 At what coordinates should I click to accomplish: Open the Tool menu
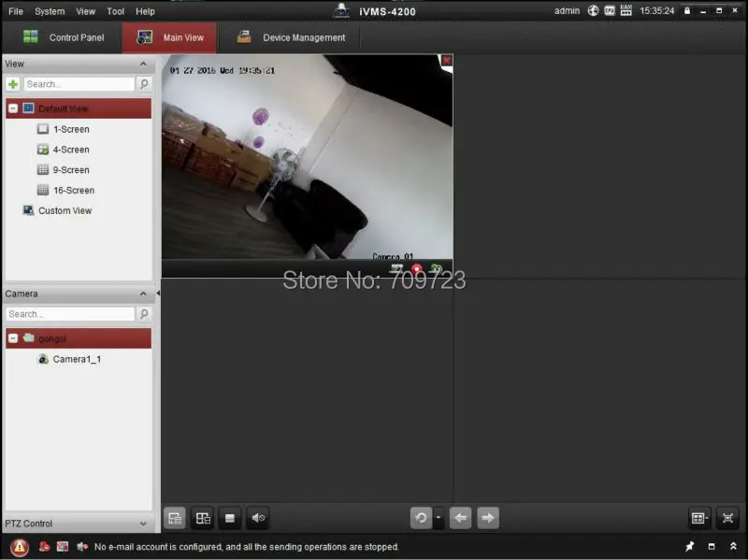(115, 11)
